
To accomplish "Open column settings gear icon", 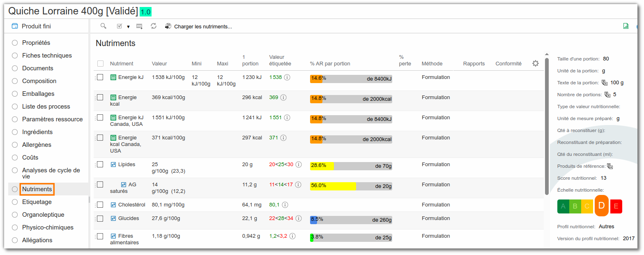I will (x=536, y=63).
